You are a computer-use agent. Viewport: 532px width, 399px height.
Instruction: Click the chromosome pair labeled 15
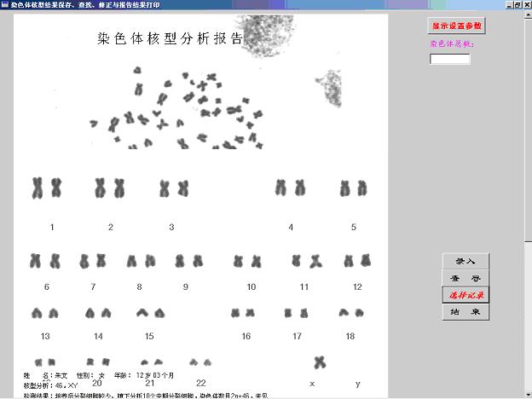tap(149, 313)
